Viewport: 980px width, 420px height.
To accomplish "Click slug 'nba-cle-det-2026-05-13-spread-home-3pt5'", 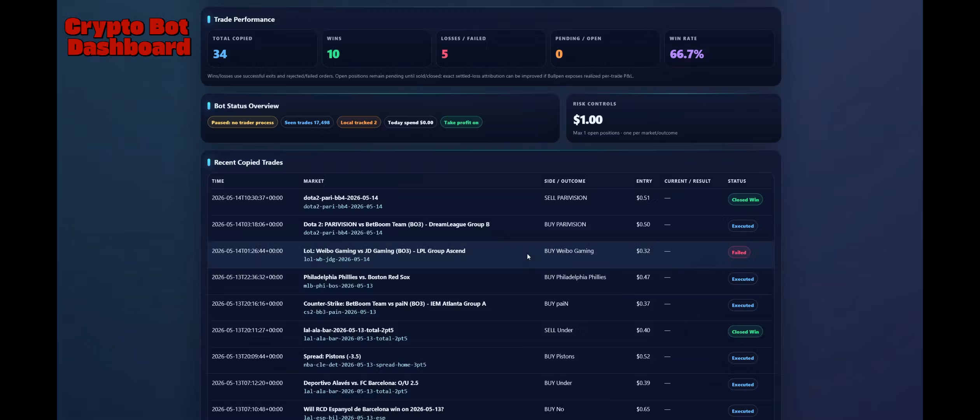I will [365, 365].
